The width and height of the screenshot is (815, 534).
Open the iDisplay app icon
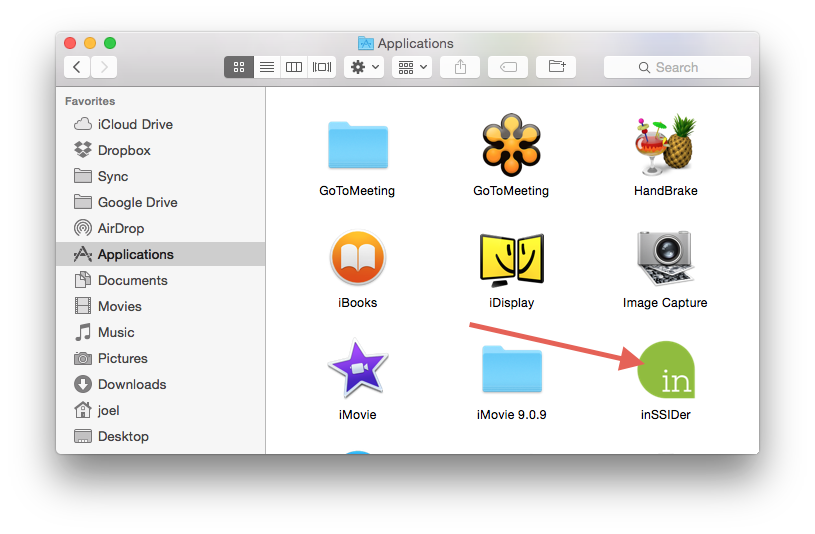511,259
